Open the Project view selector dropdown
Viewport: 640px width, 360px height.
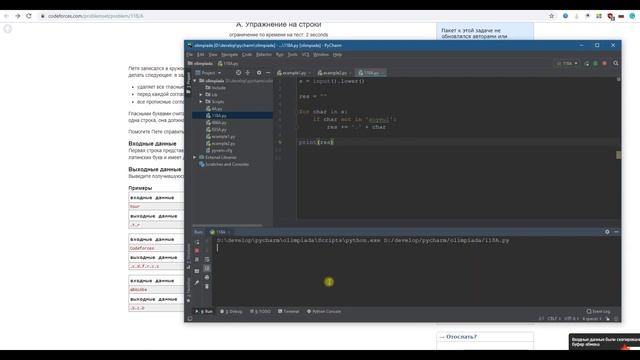tap(208, 73)
